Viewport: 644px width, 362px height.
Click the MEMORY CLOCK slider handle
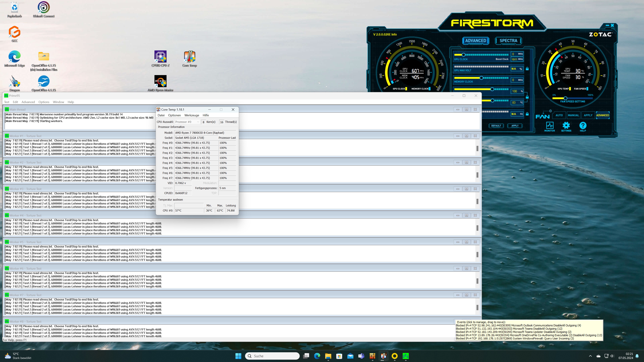coord(481,78)
